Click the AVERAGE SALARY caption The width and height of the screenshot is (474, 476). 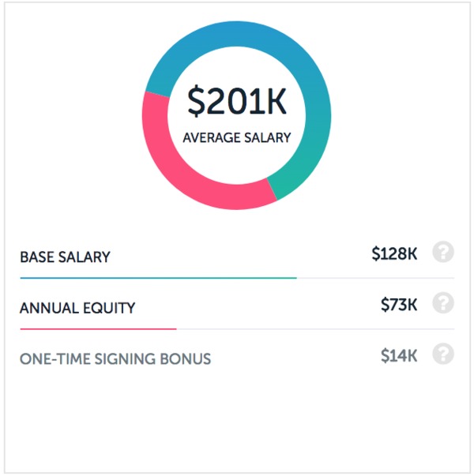[x=237, y=138]
